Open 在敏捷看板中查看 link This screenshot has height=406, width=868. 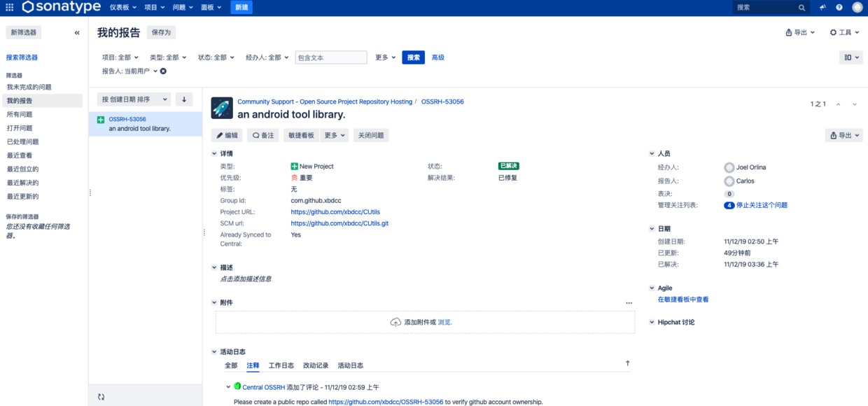pyautogui.click(x=683, y=300)
